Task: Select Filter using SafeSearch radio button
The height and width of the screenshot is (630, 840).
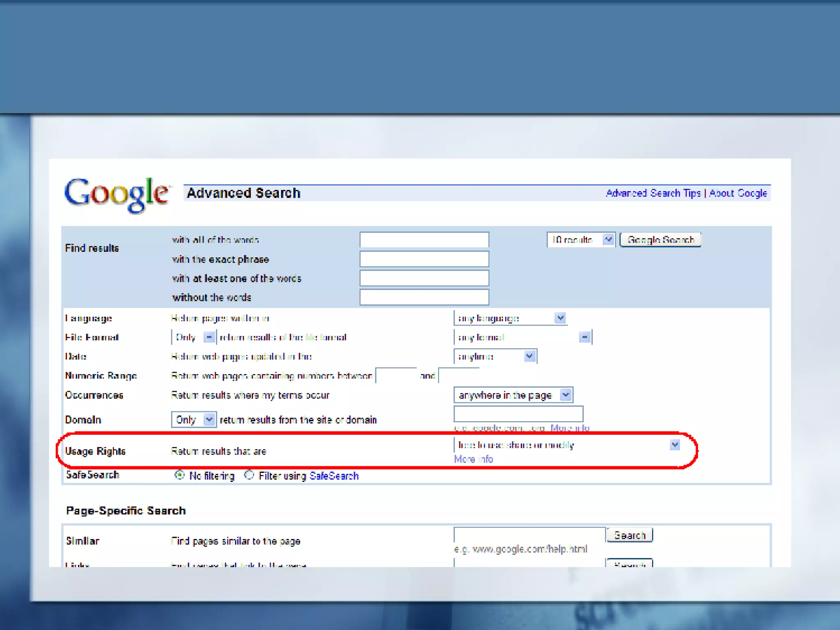Action: [x=249, y=475]
